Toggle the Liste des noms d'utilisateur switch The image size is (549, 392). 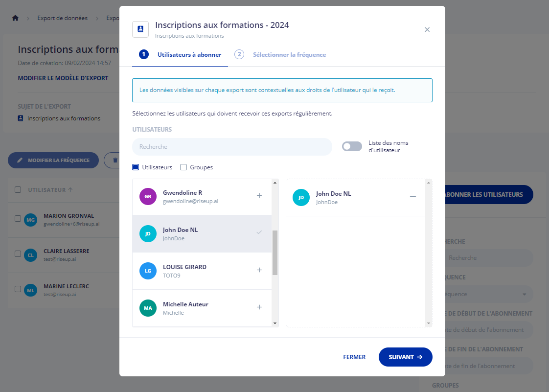pyautogui.click(x=352, y=146)
